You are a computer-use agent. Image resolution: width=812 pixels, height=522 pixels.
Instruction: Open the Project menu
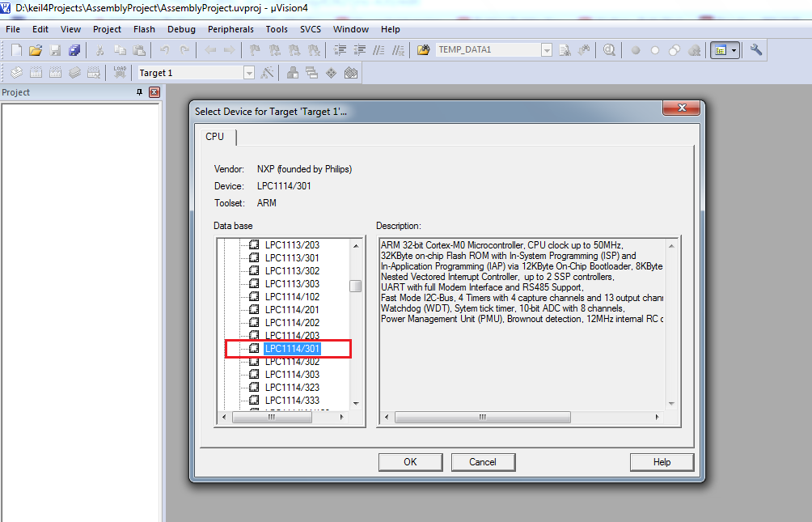click(108, 30)
